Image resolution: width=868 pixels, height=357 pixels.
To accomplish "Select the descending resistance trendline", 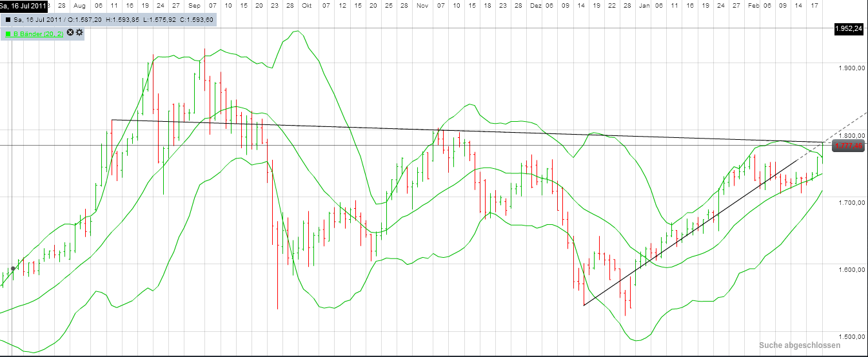I will [x=468, y=131].
